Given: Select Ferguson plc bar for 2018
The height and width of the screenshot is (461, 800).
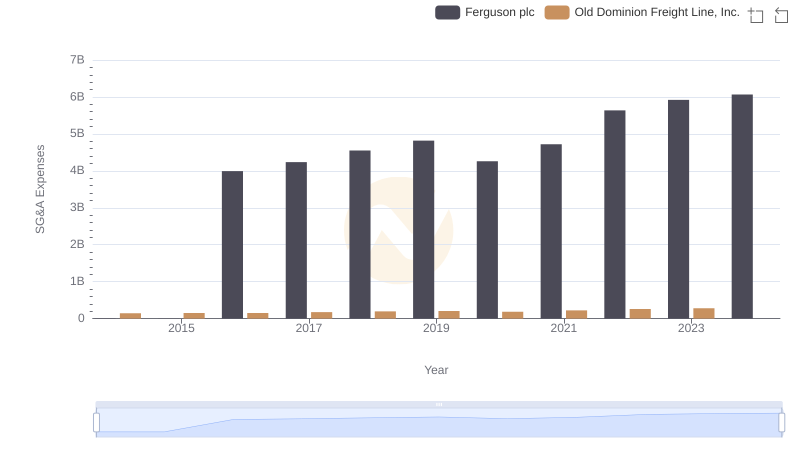Looking at the screenshot, I should pos(360,235).
